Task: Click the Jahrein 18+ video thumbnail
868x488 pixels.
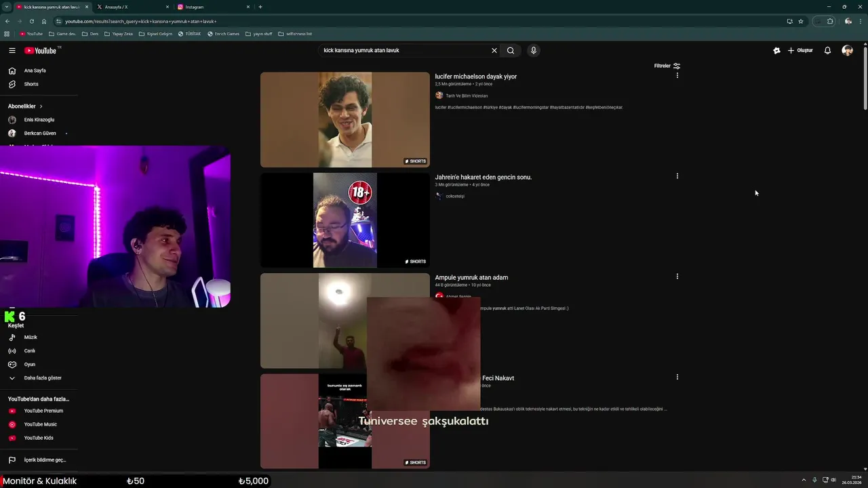Action: pos(345,220)
